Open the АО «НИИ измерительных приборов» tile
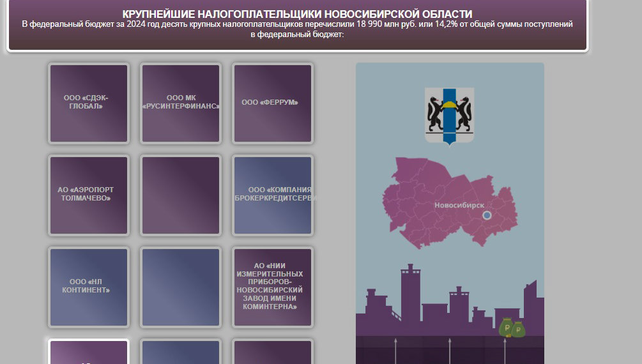Image resolution: width=642 pixels, height=364 pixels. 273,287
